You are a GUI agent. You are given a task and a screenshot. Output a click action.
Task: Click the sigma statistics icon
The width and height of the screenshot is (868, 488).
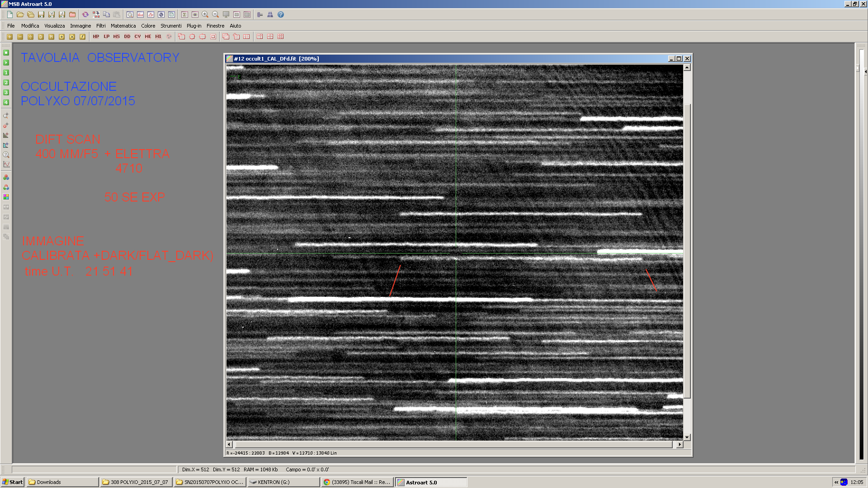coord(184,14)
